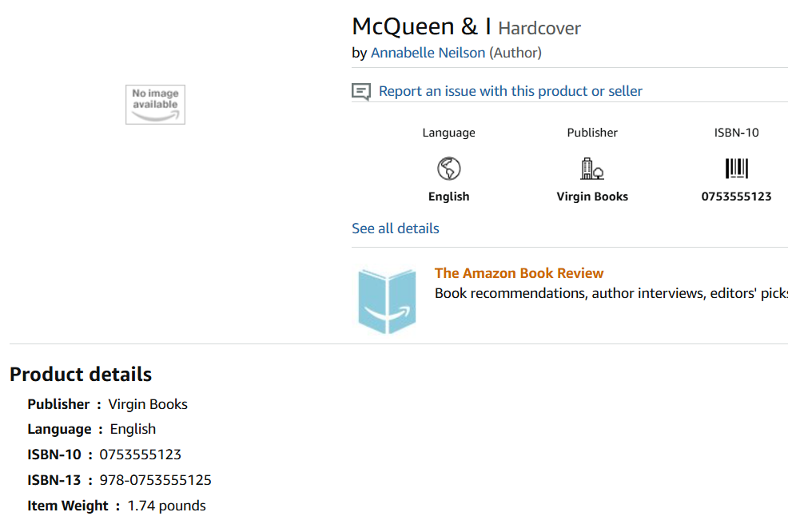
Task: Click the ISBN-13 value 978-0753555125
Action: point(155,480)
